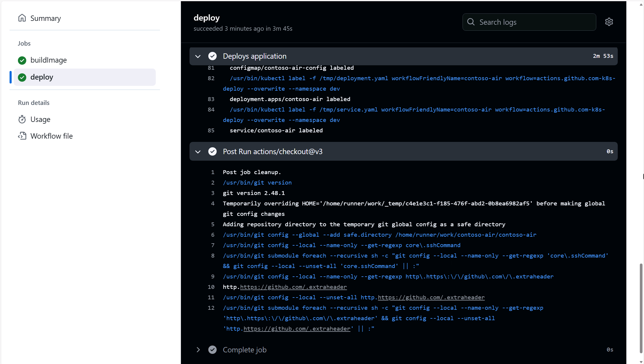Click the Search logs input field
644x364 pixels.
pos(529,22)
